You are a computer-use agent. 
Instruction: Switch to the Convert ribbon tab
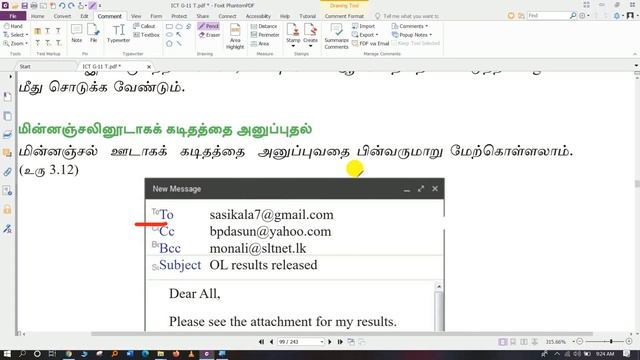62,16
